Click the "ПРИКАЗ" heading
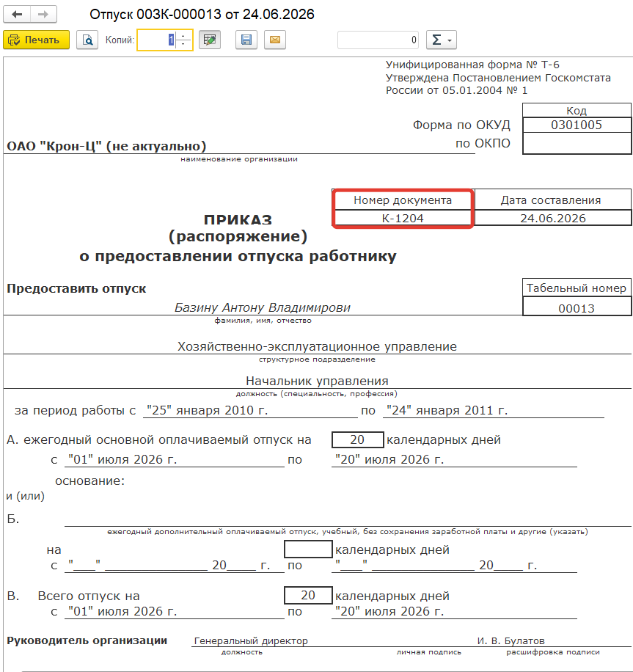The height and width of the screenshot is (672, 633). pyautogui.click(x=238, y=220)
